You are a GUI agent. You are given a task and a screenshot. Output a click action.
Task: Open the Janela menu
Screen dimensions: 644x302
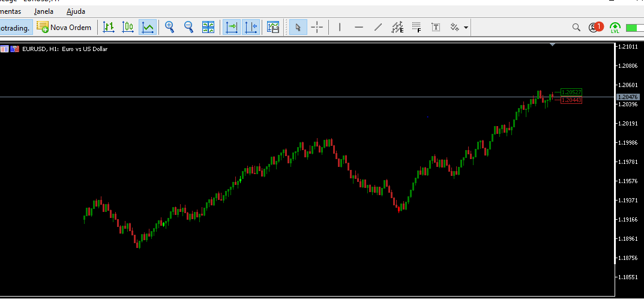coord(44,11)
